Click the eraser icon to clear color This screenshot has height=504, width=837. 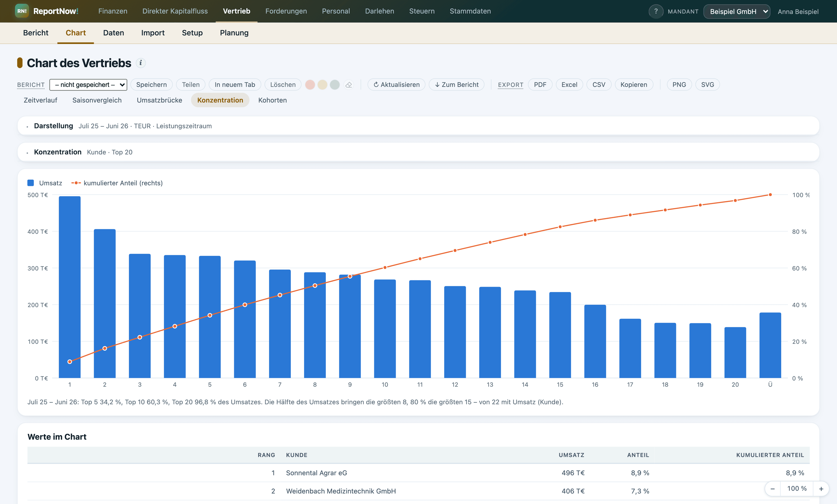pyautogui.click(x=349, y=85)
